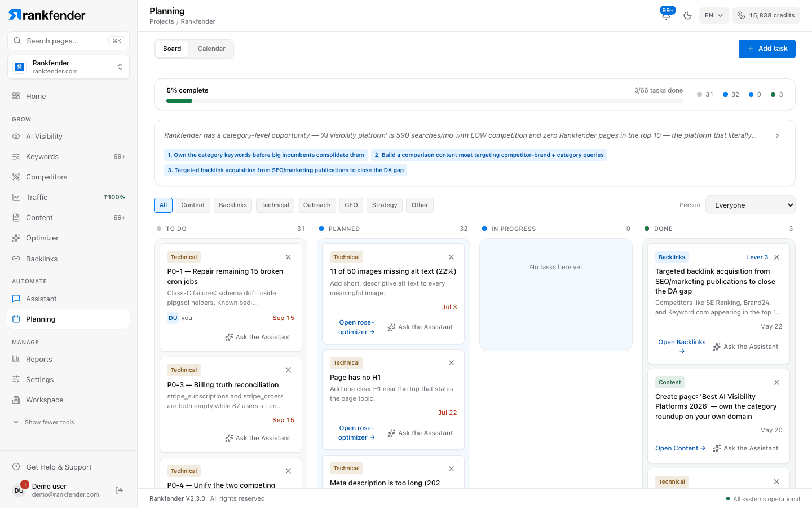Filter tasks by GEO

[x=351, y=205]
